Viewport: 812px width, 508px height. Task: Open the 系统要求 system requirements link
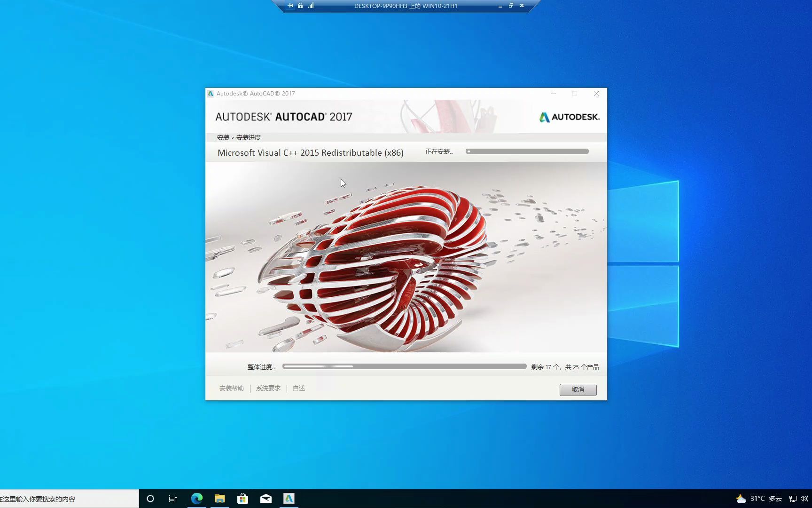click(268, 388)
